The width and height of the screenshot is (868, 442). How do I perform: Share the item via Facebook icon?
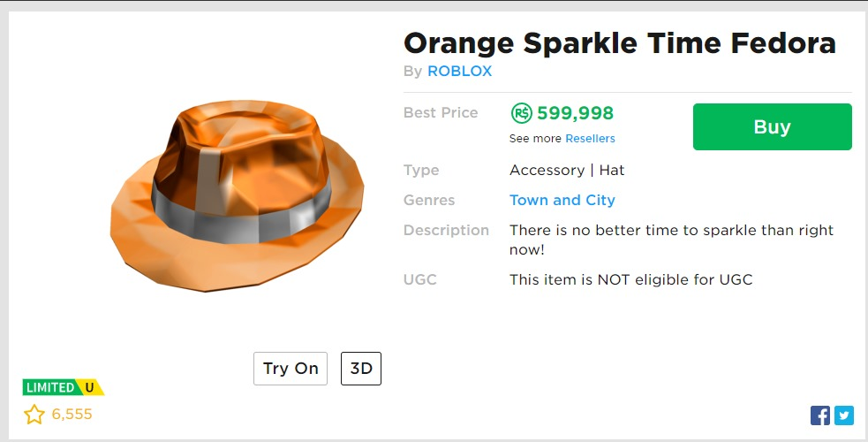(820, 415)
